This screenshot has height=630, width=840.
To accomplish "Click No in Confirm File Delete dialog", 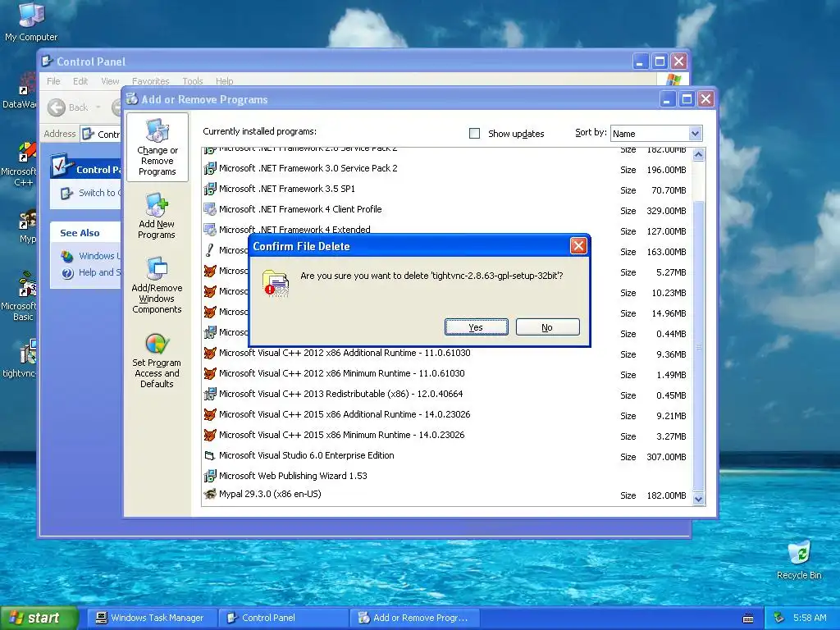I will click(x=547, y=326).
